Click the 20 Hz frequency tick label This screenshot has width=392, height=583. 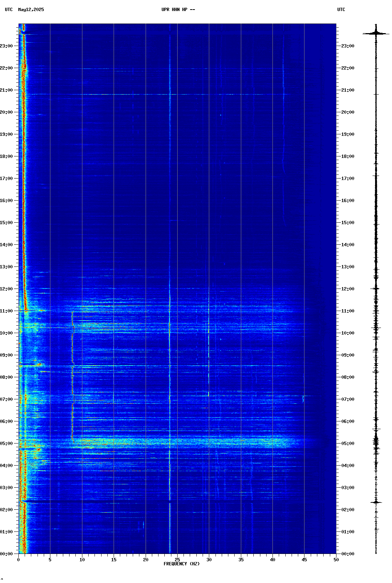click(x=146, y=560)
